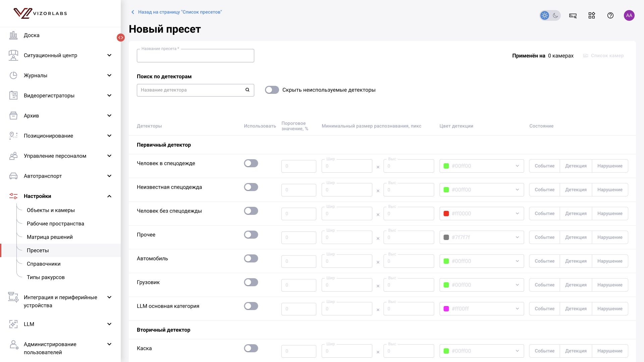Click the red sidebar collapse arrows icon

(x=121, y=38)
